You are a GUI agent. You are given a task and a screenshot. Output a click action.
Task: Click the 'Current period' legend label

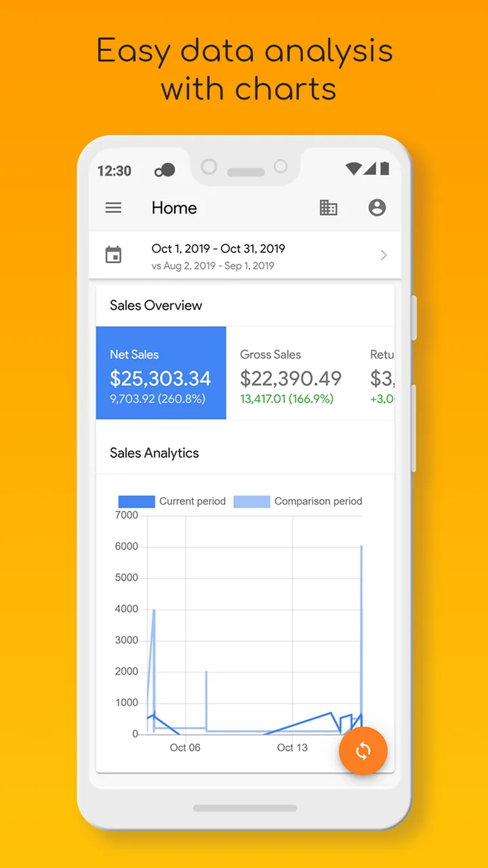click(x=192, y=501)
